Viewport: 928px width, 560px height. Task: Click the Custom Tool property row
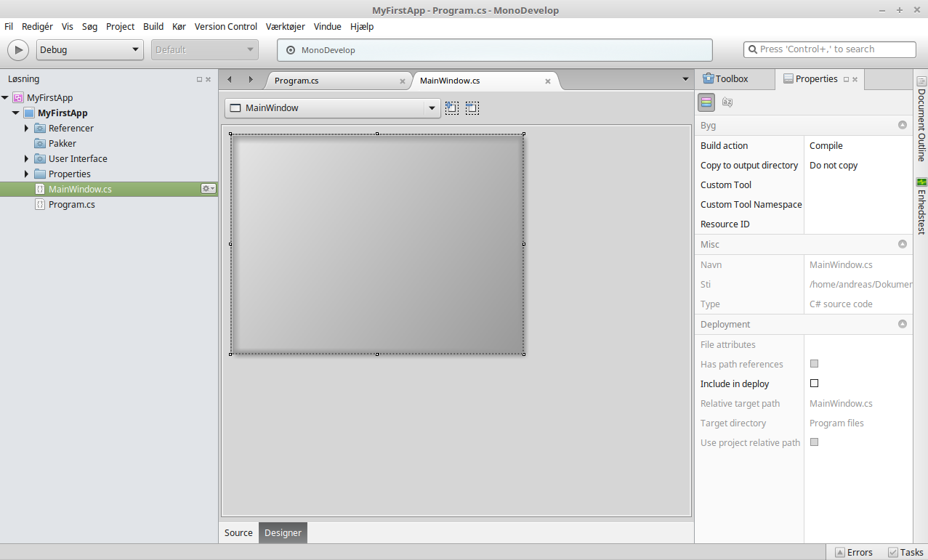(x=804, y=184)
